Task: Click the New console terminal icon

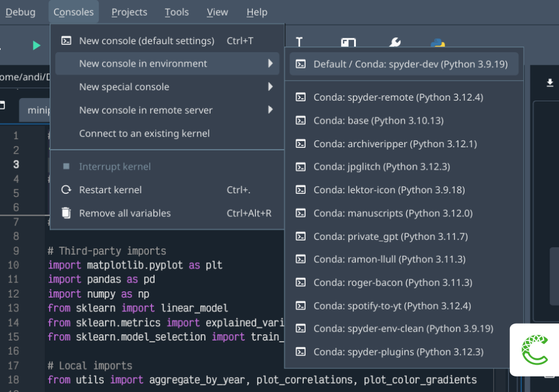Action: tap(66, 40)
